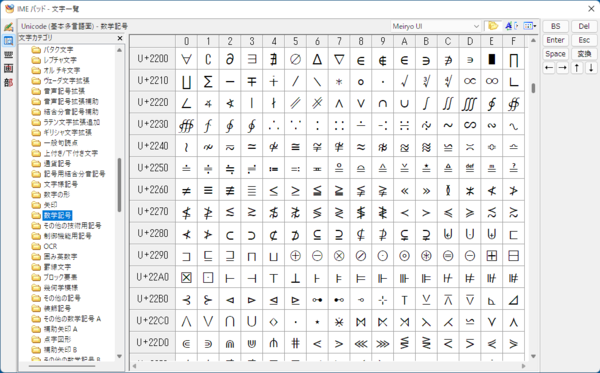Select the 数学記号 category in tree
600x373 pixels.
(57, 215)
